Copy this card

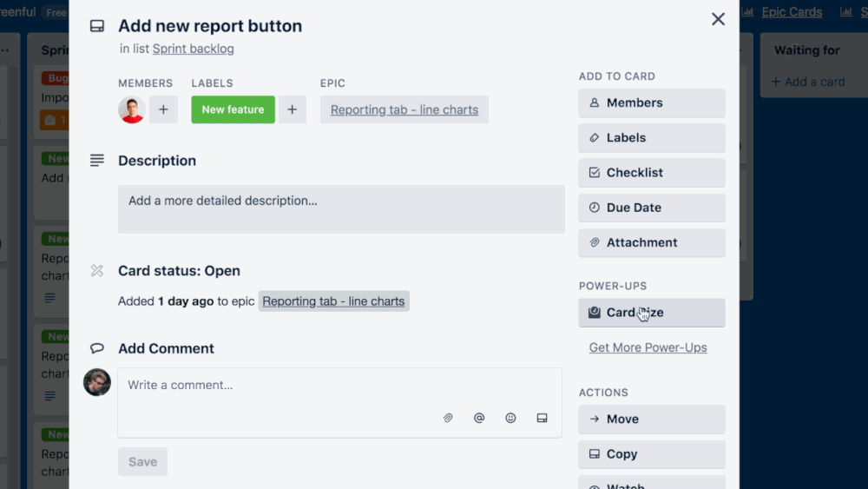[652, 454]
